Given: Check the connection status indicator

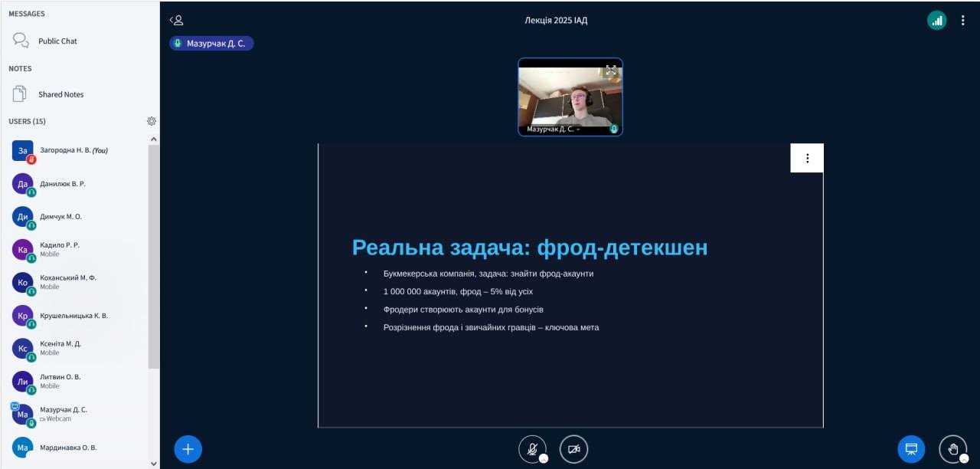Looking at the screenshot, I should (x=936, y=21).
